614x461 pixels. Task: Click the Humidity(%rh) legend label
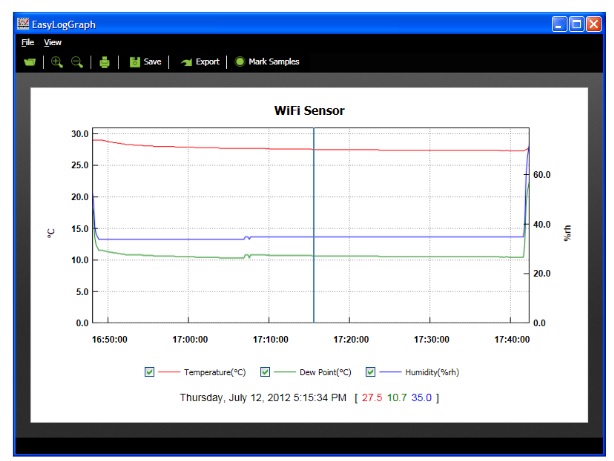point(432,372)
